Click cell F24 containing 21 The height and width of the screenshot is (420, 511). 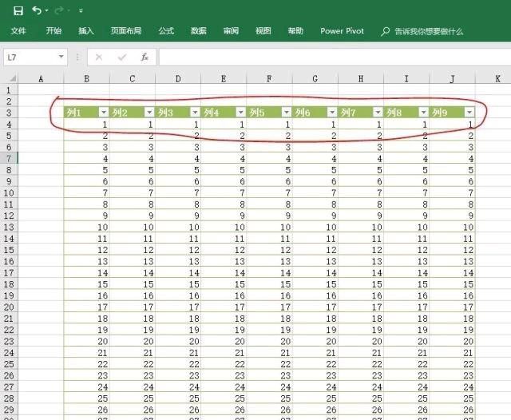tap(270, 353)
